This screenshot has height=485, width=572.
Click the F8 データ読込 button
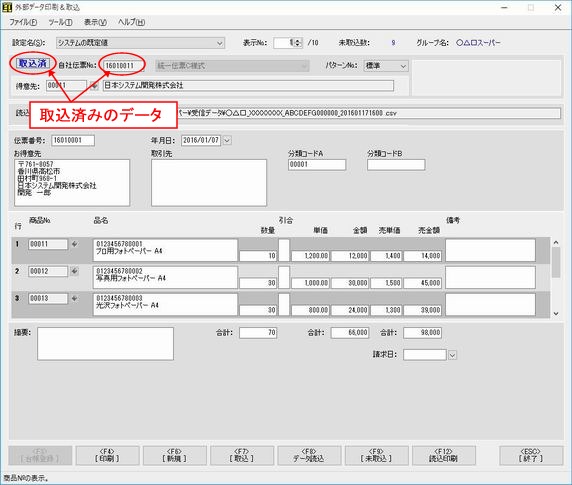point(309,455)
